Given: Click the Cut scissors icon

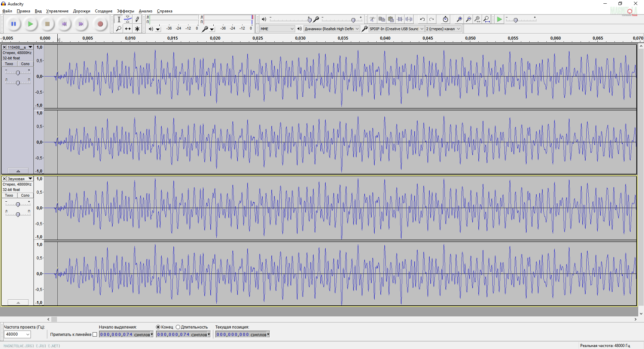Looking at the screenshot, I should pos(373,19).
